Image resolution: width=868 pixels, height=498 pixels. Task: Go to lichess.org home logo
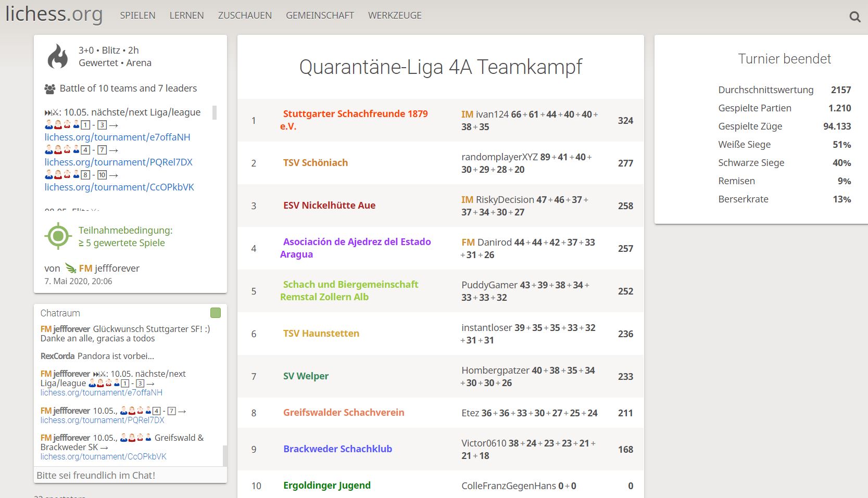[54, 14]
